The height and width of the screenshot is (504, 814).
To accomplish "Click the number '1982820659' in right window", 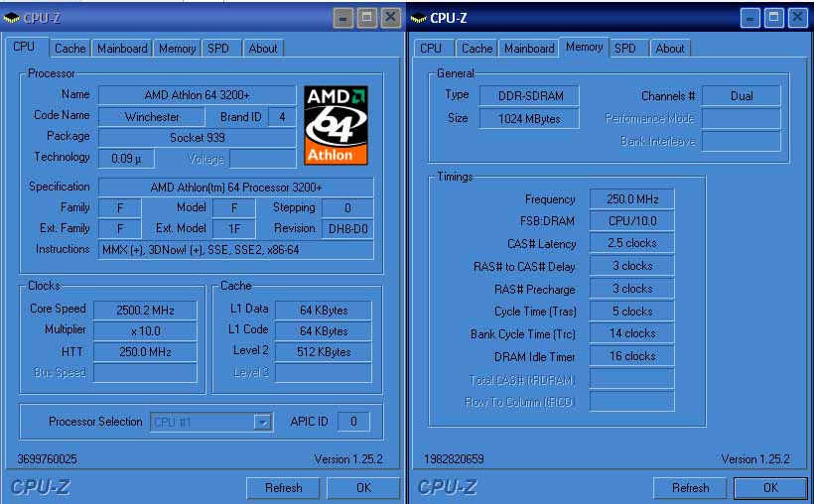I will click(x=454, y=459).
